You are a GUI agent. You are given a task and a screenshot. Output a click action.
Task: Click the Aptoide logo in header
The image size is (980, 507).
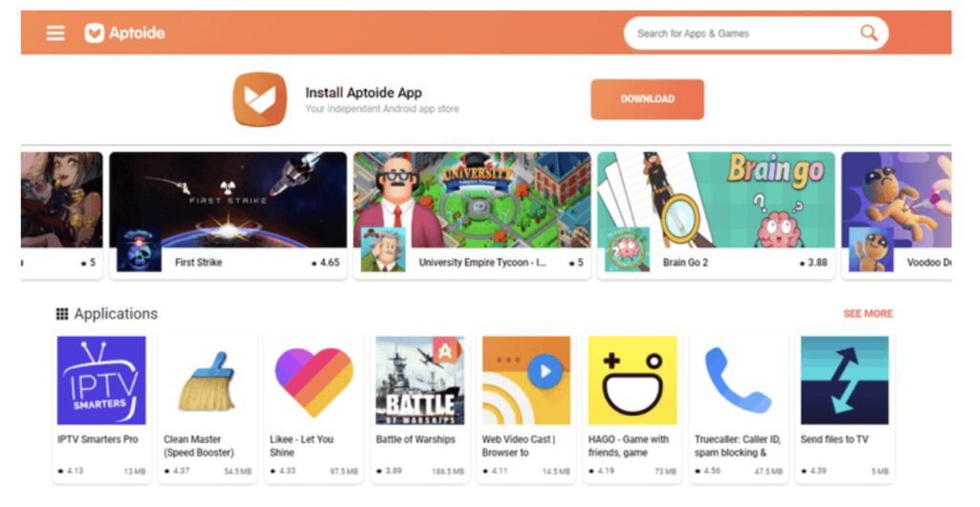(x=124, y=33)
